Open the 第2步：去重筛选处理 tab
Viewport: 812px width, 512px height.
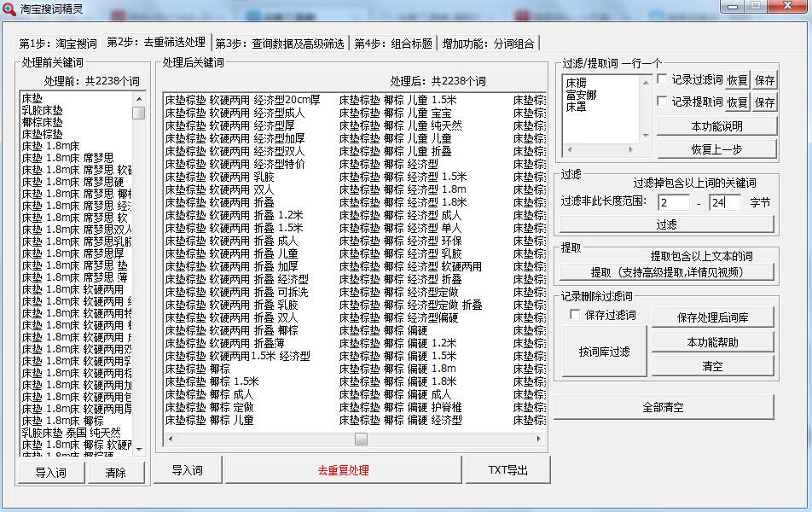point(156,42)
